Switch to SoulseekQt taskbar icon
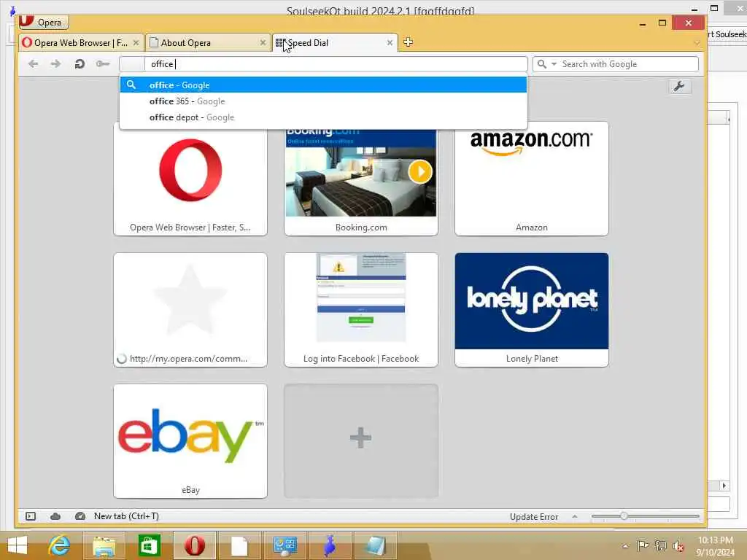The width and height of the screenshot is (747, 560). tap(330, 545)
